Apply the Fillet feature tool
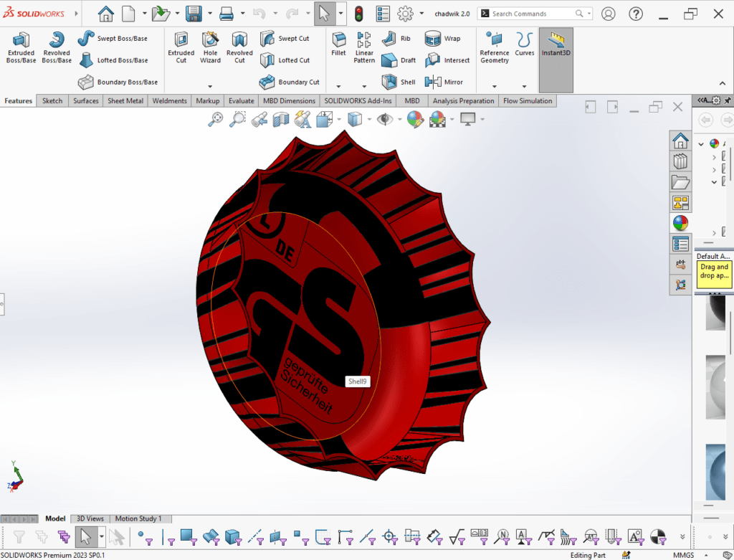The height and width of the screenshot is (560, 734). pos(338,44)
